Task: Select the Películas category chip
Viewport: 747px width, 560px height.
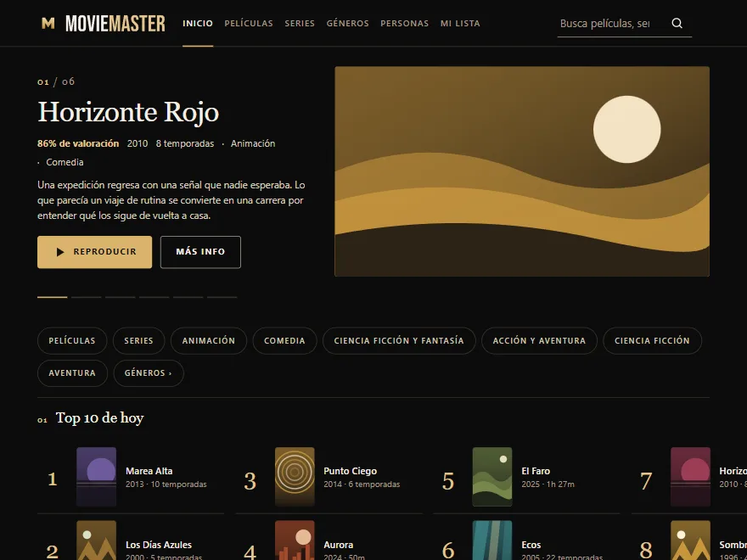Action: (x=72, y=341)
